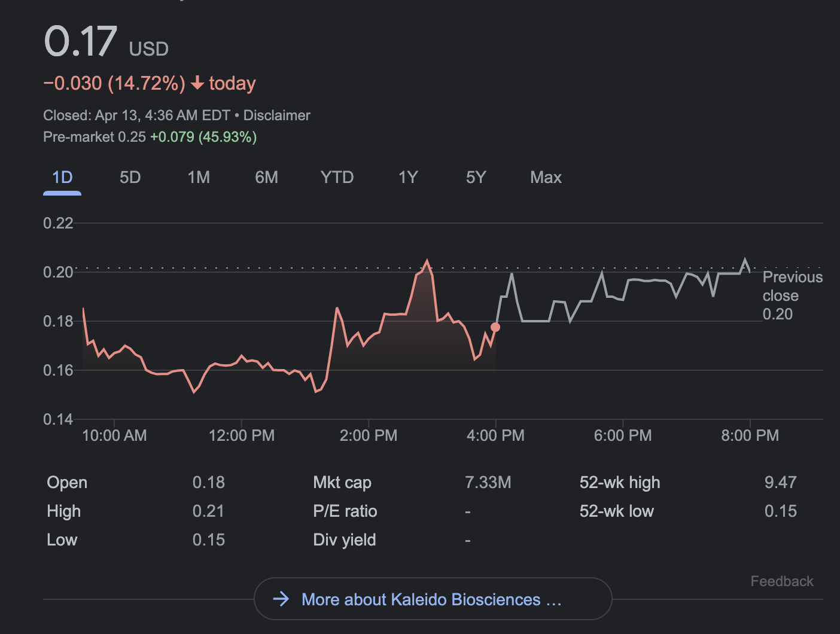Click the Open value 0.18
Image resolution: width=840 pixels, height=634 pixels.
[209, 483]
